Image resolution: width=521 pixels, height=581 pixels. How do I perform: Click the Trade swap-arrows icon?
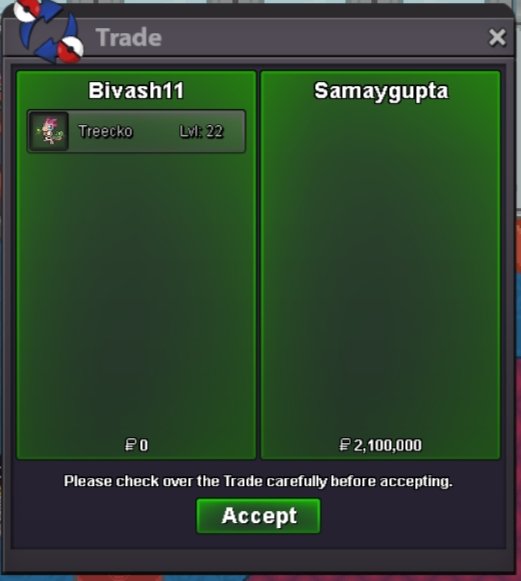pyautogui.click(x=49, y=30)
